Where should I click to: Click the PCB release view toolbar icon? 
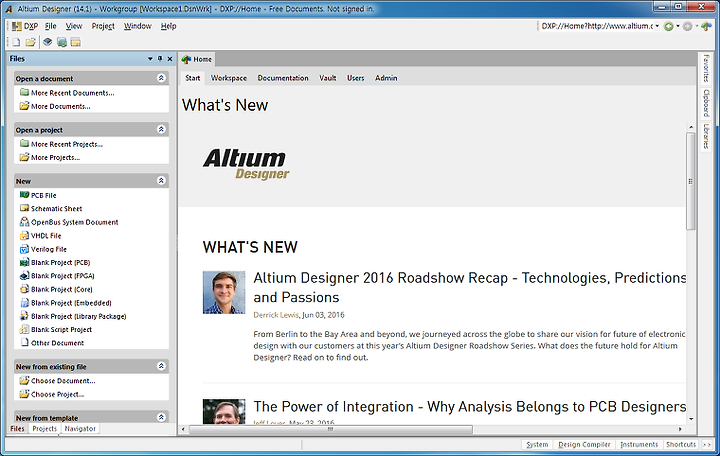[62, 42]
